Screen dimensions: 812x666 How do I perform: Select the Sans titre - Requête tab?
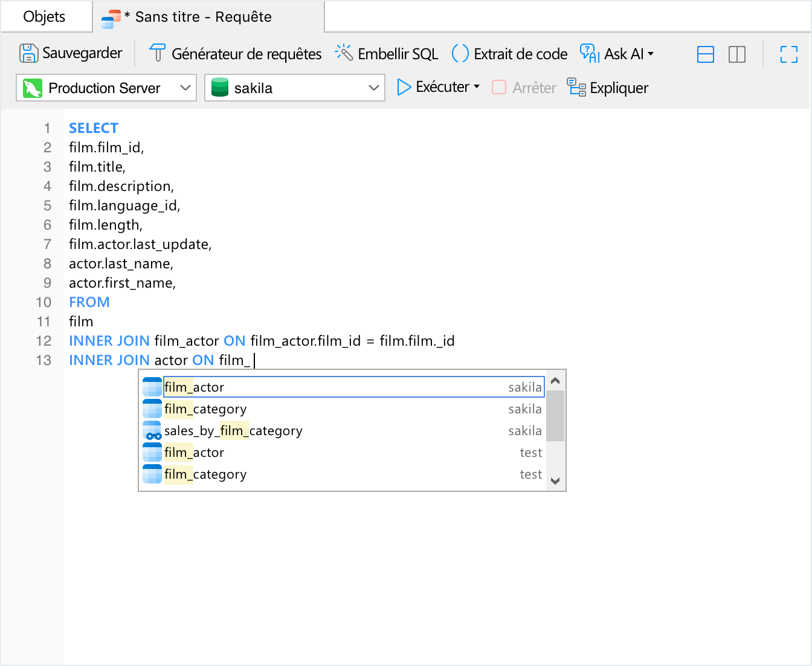(203, 17)
